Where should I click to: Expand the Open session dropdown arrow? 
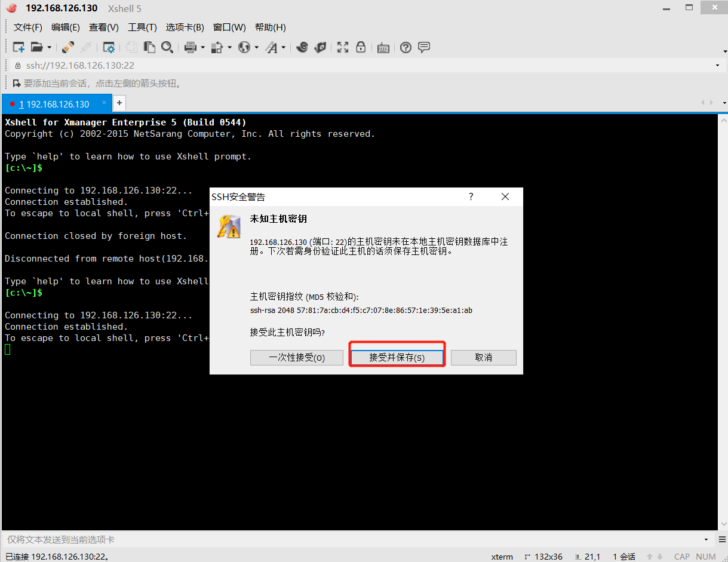[50, 48]
